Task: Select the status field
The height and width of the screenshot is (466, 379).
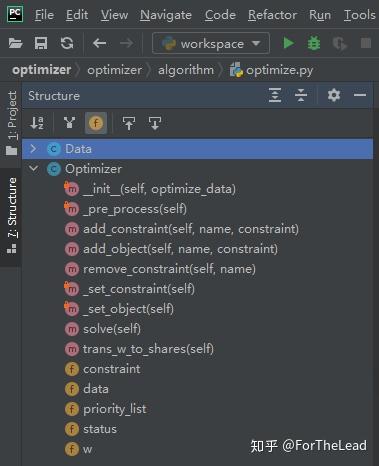Action: pyautogui.click(x=197, y=429)
